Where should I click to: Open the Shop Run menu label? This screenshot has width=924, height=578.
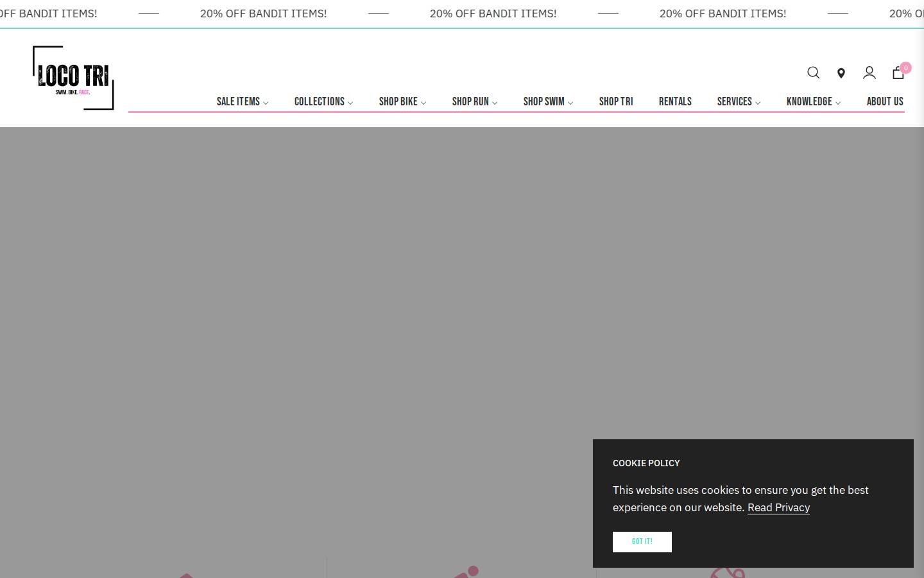click(x=470, y=101)
